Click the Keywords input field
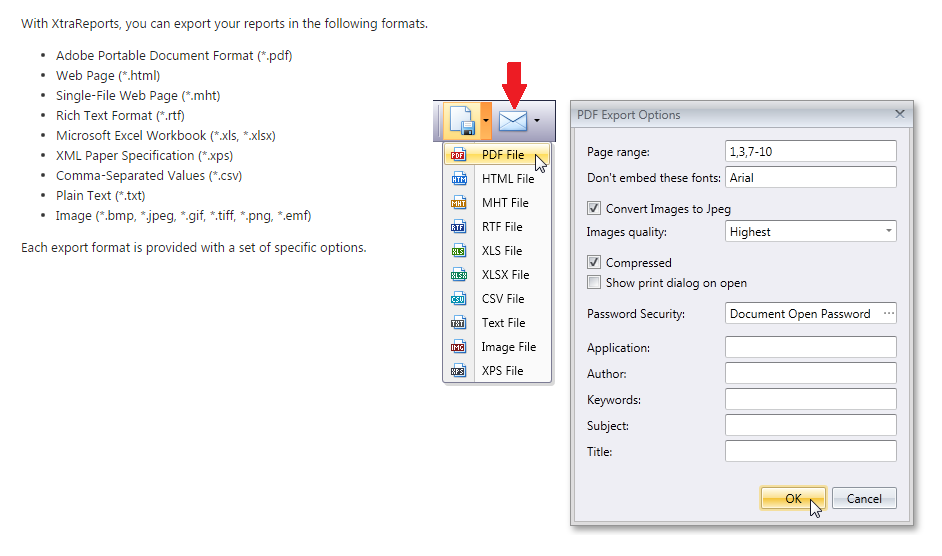 coord(810,399)
